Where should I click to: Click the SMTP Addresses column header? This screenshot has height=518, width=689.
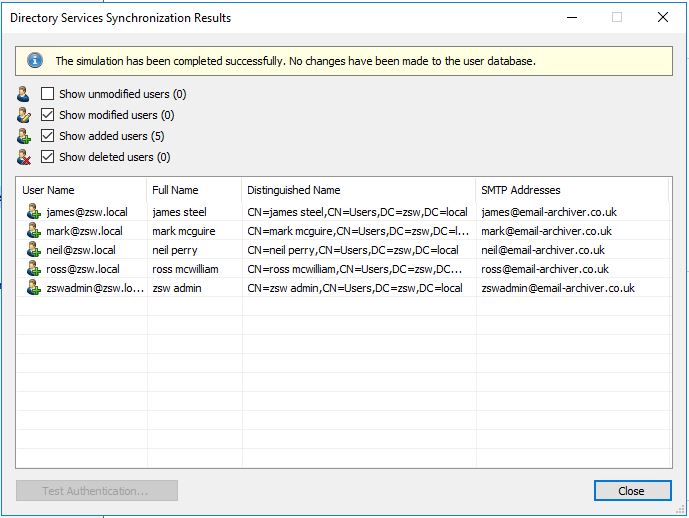click(x=572, y=190)
